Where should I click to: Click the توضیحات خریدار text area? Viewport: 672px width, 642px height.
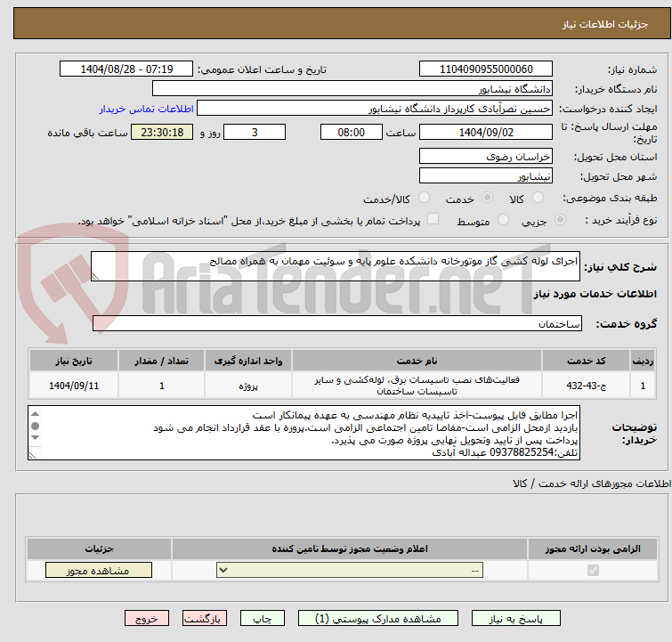point(304,433)
